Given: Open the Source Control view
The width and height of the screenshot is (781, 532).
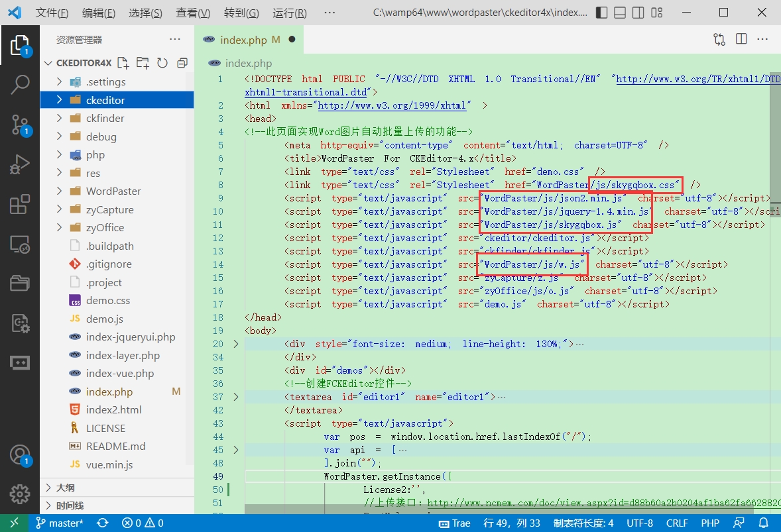Looking at the screenshot, I should [20, 124].
